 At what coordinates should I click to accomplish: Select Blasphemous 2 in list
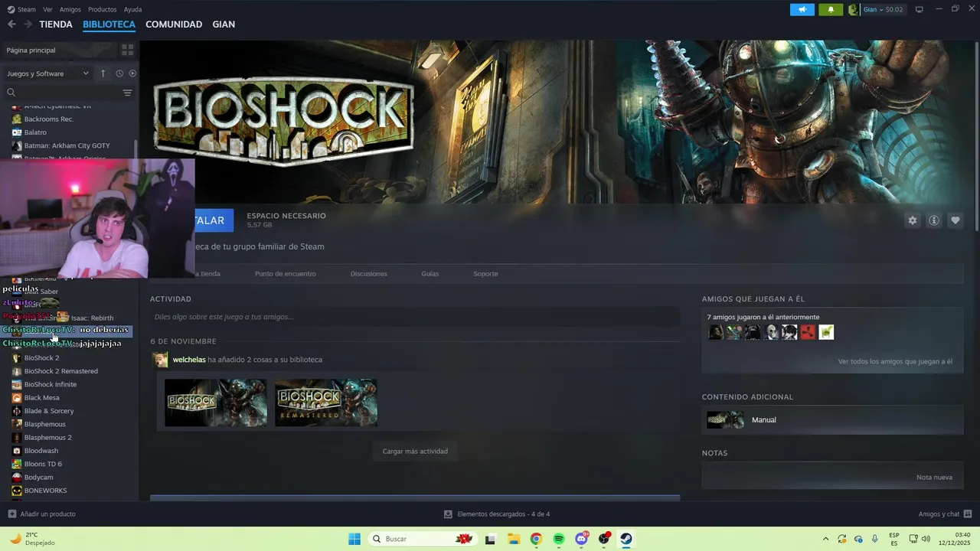pos(47,438)
